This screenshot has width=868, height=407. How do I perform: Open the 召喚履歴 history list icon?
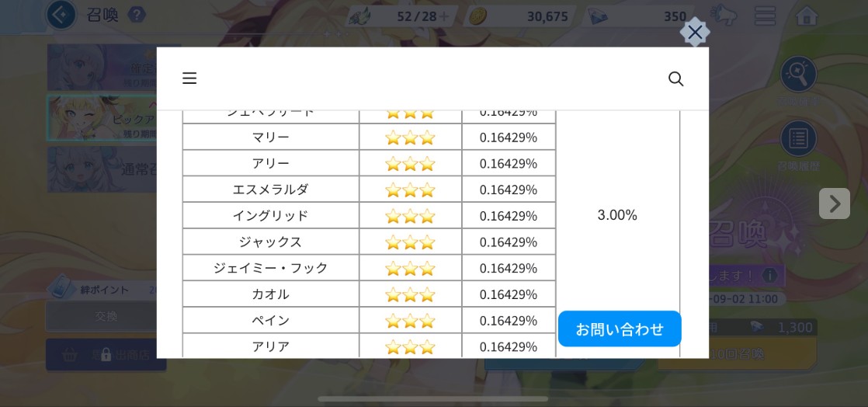tap(798, 140)
